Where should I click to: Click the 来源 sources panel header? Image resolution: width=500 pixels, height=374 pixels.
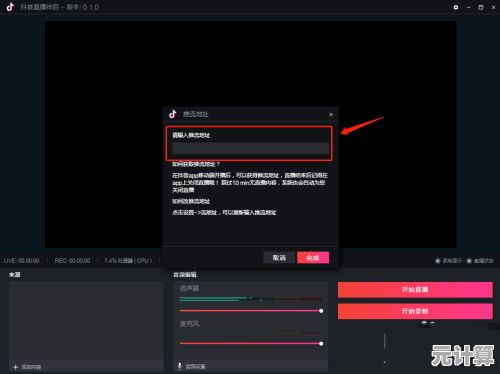(x=15, y=274)
